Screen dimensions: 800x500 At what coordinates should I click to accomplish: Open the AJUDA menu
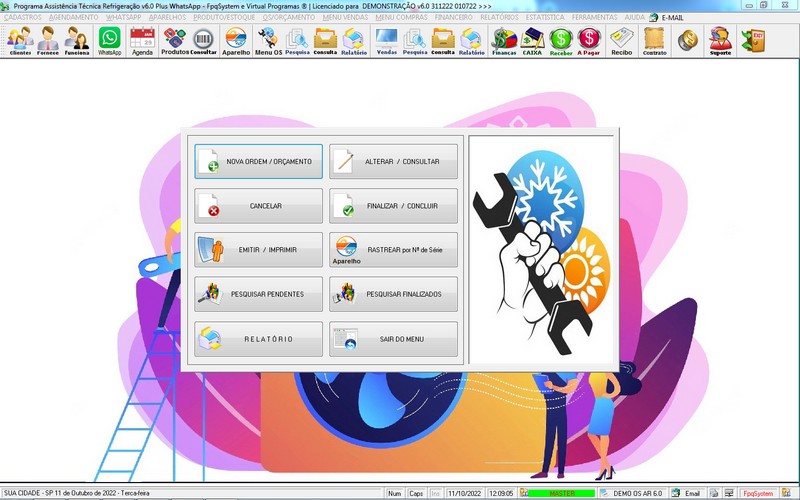pyautogui.click(x=635, y=17)
